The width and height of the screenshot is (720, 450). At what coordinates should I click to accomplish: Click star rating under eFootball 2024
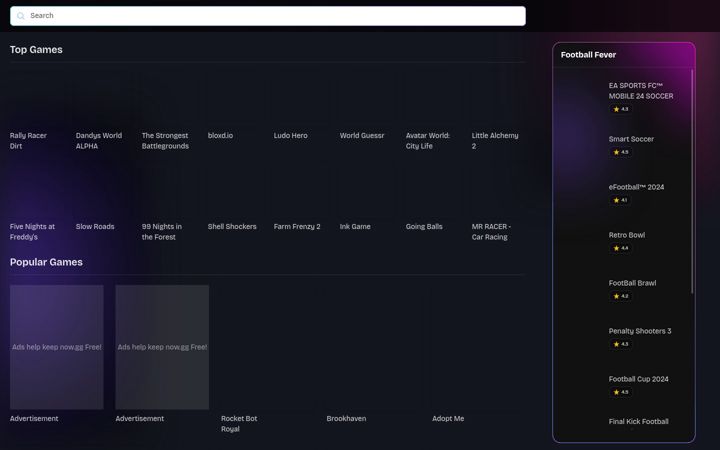(x=620, y=200)
